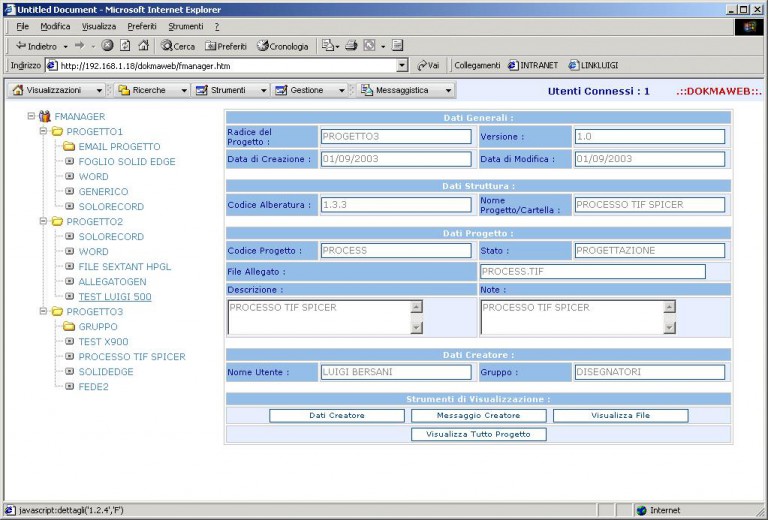Screen dimensions: 768x520
Task: Click the Codice Alberatura field
Action: tap(396, 205)
